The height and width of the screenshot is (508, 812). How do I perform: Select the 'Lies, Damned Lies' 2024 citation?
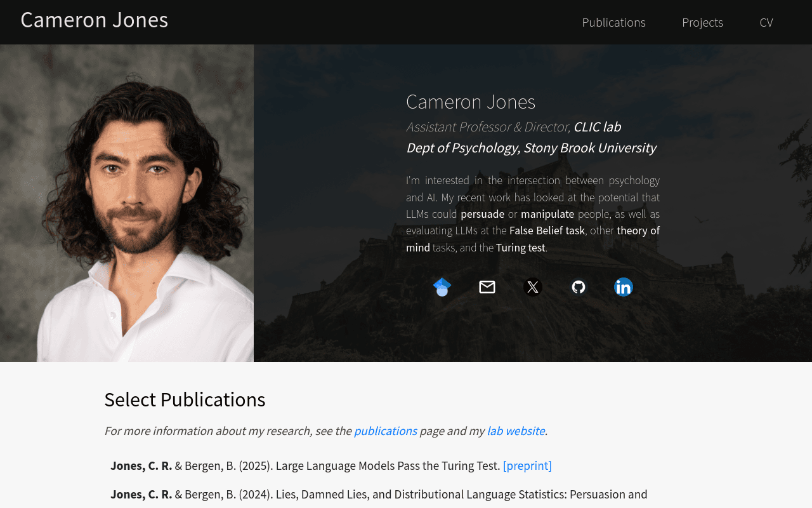click(x=379, y=494)
